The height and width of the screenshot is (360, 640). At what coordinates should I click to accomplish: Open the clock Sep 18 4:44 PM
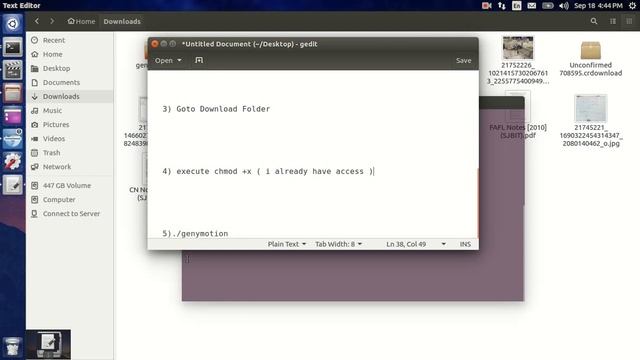click(598, 5)
